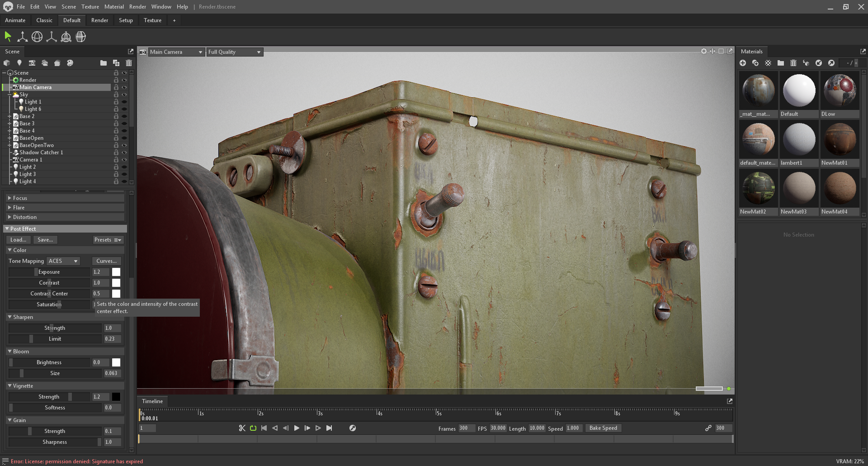Toggle the lock on the Main Camera

(x=116, y=87)
